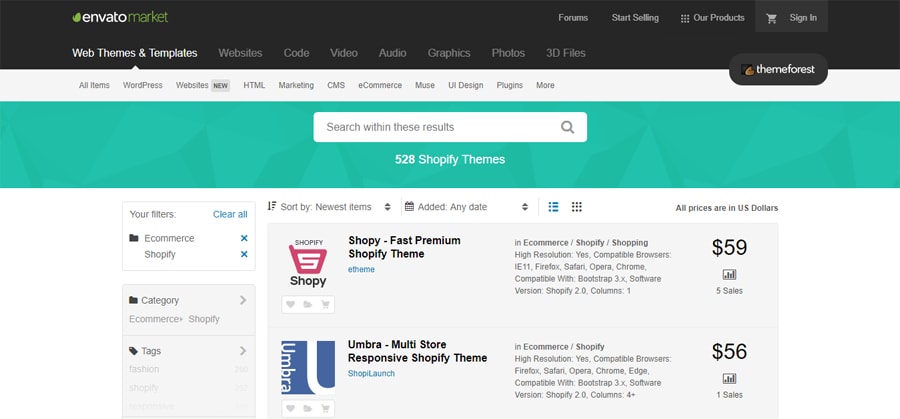Open CMS in subnavigation
The height and width of the screenshot is (419, 900).
click(336, 85)
